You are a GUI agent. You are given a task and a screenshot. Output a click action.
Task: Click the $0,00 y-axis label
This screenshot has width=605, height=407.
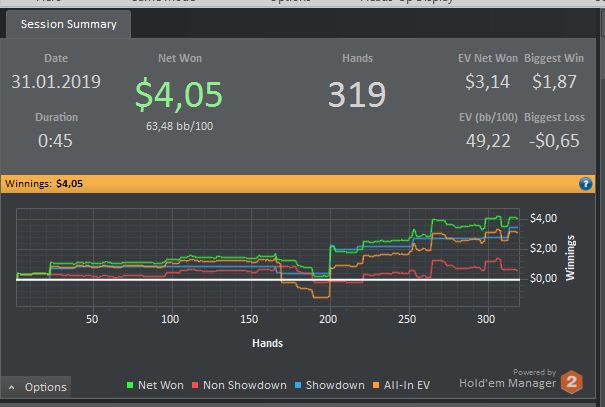[x=543, y=278]
